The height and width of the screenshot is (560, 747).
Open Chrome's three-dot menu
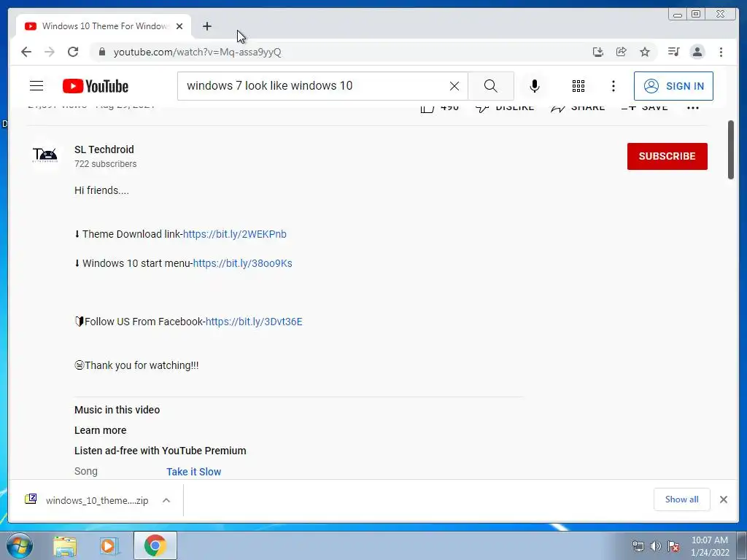coord(721,52)
